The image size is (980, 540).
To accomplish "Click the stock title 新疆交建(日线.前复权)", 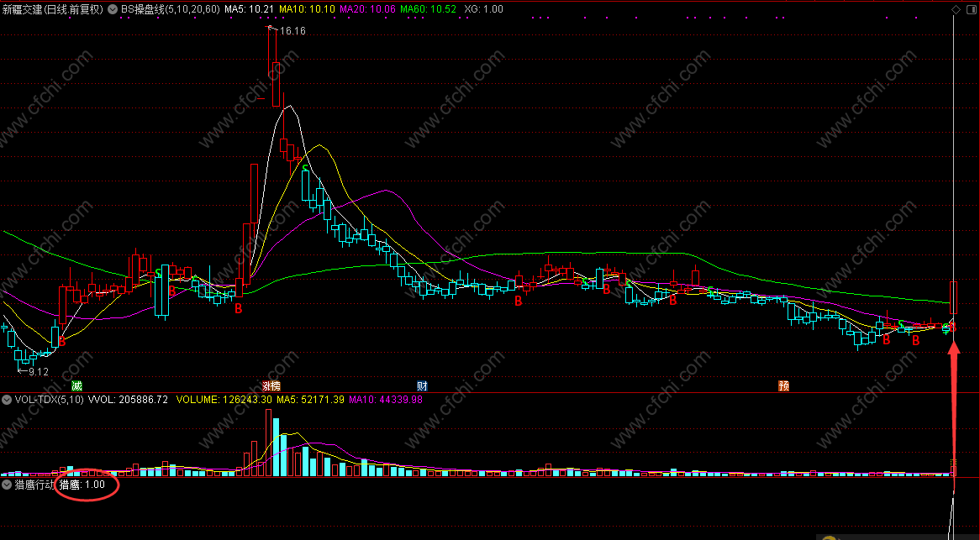I will pyautogui.click(x=52, y=9).
